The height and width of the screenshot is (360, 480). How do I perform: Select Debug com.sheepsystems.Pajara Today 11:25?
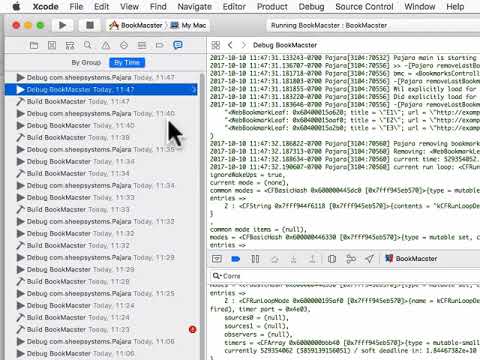(101, 293)
